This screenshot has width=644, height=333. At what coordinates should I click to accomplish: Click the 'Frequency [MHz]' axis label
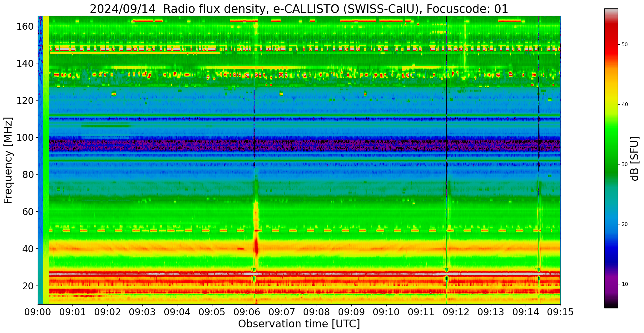pyautogui.click(x=8, y=160)
